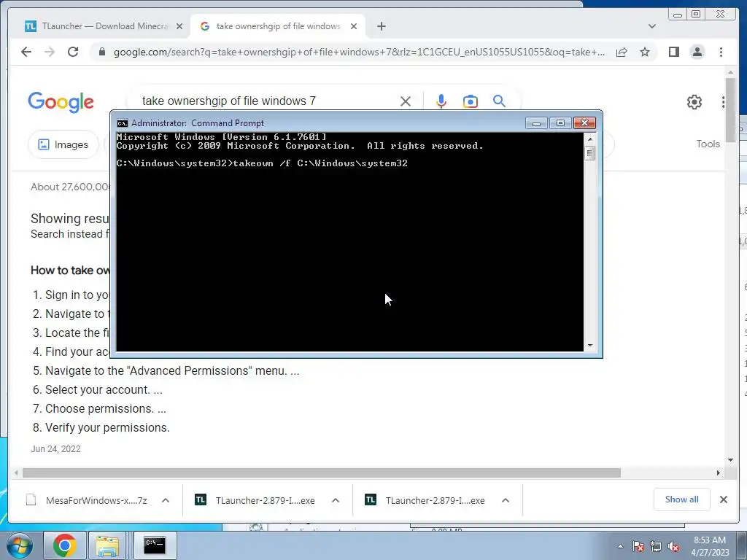Screen dimensions: 747x560
Task: Click Command Prompt taskbar button
Action: (x=155, y=545)
